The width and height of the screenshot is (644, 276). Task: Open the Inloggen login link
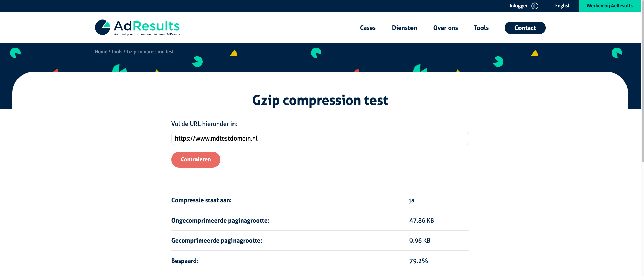(x=519, y=6)
